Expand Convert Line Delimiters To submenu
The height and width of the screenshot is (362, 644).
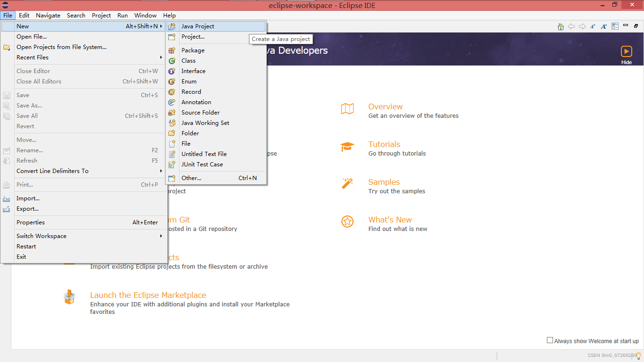pyautogui.click(x=84, y=171)
